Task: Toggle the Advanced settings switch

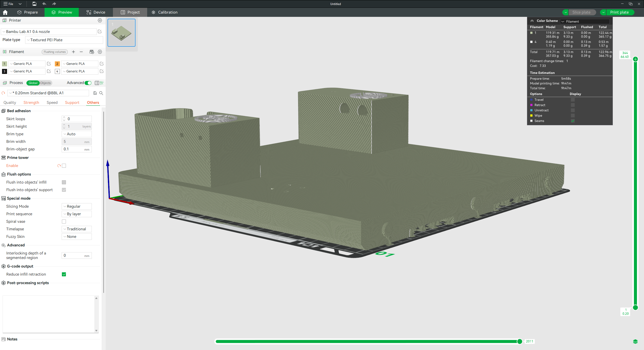Action: coord(88,83)
